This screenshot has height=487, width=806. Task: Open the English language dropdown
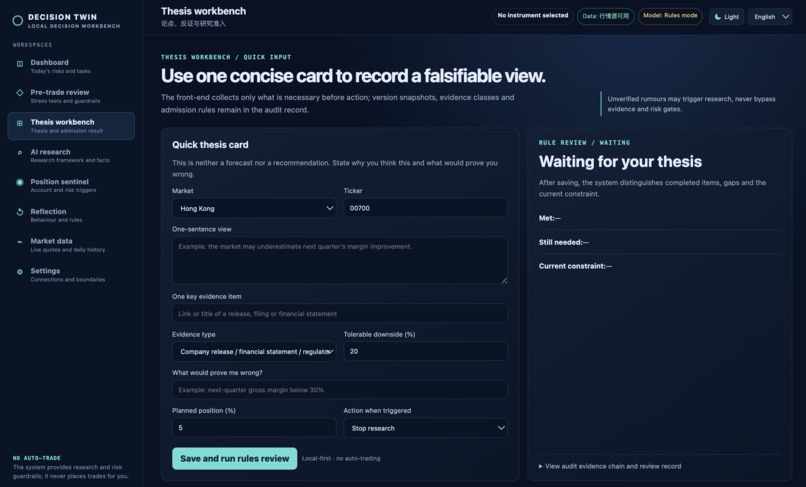point(770,16)
